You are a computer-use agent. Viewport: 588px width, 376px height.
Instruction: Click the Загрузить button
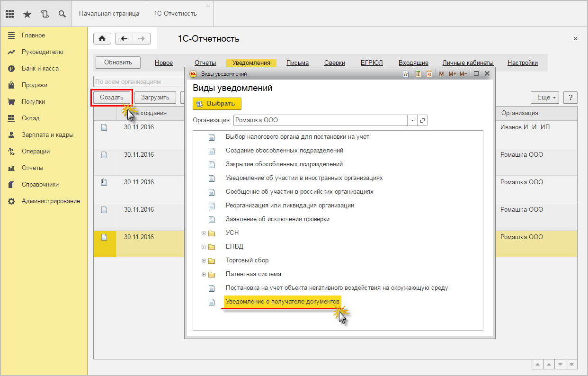coord(155,98)
